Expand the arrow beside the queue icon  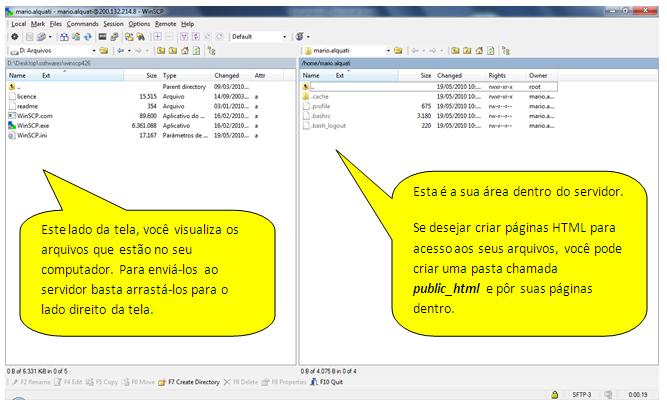tap(50, 37)
